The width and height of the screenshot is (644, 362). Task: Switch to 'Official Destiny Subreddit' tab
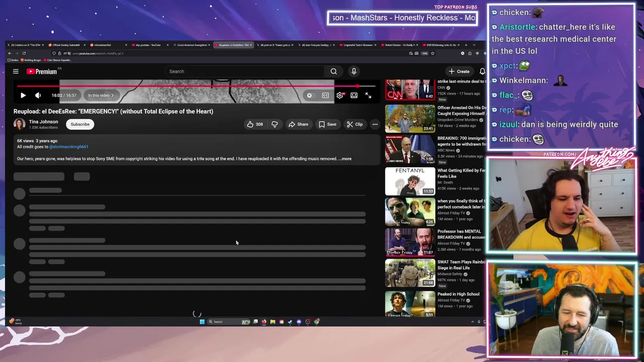(67, 45)
